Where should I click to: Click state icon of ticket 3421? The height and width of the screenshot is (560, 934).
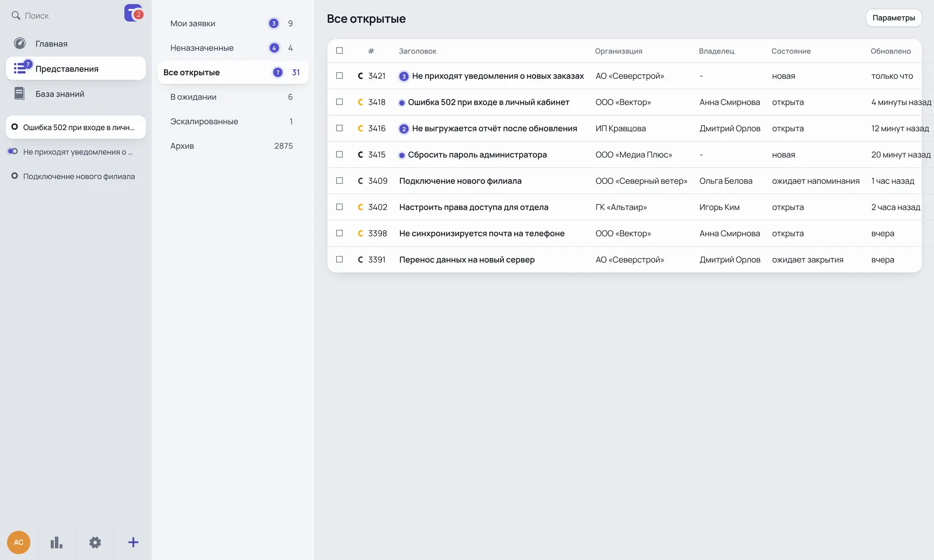click(x=360, y=76)
